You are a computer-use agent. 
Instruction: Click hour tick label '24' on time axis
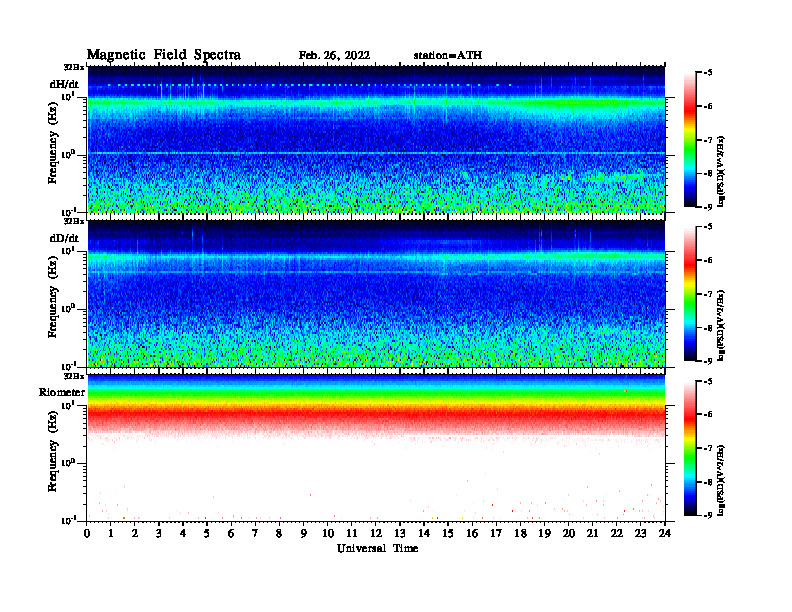(x=665, y=533)
